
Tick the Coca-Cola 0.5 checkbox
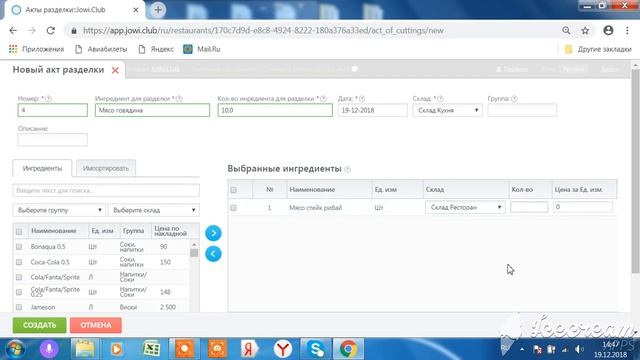[19, 262]
